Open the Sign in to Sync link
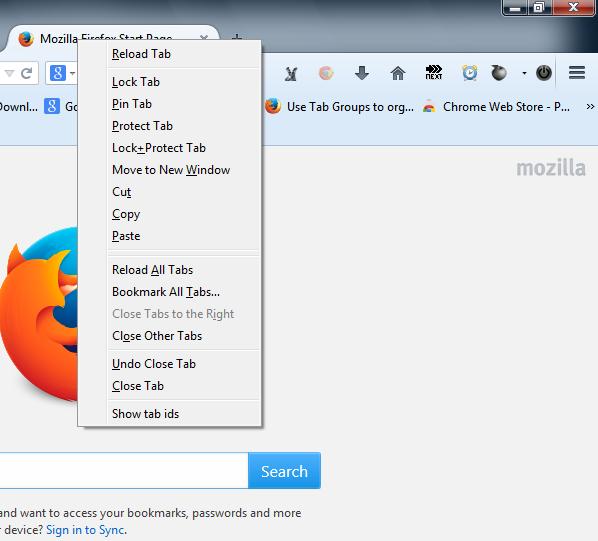Image resolution: width=598 pixels, height=541 pixels. coord(86,530)
